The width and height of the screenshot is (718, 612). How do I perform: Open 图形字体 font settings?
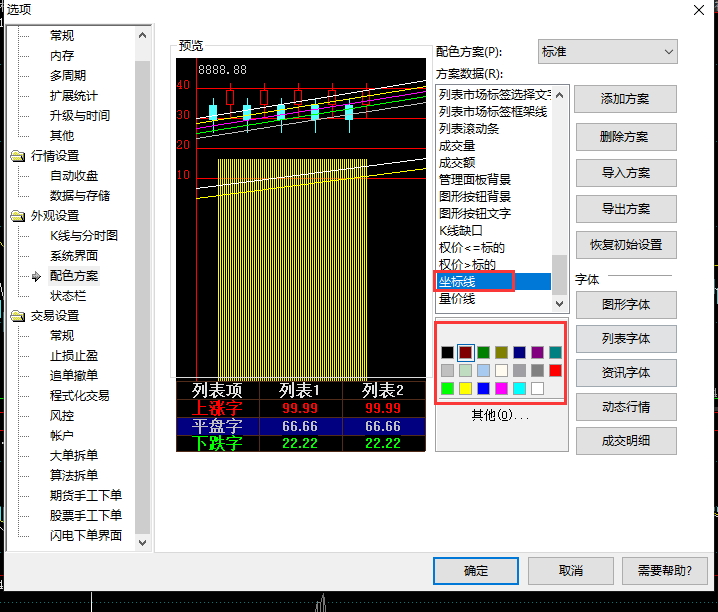625,305
